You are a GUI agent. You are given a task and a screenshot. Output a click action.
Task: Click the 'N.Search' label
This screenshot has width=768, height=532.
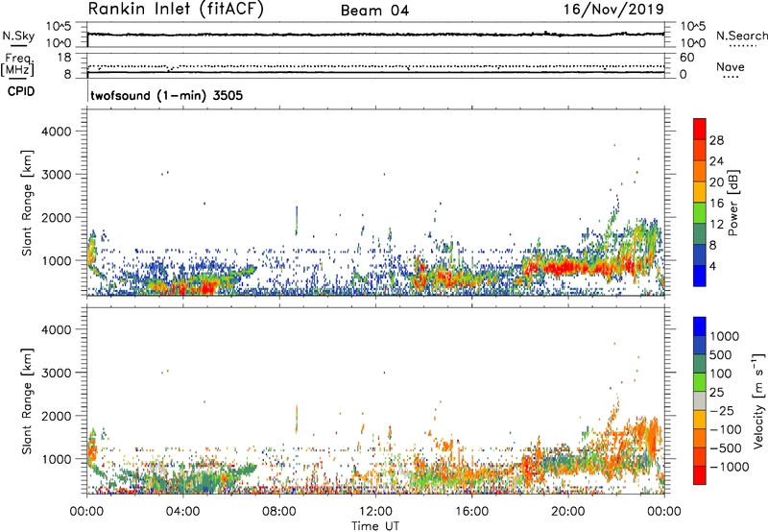pyautogui.click(x=741, y=36)
